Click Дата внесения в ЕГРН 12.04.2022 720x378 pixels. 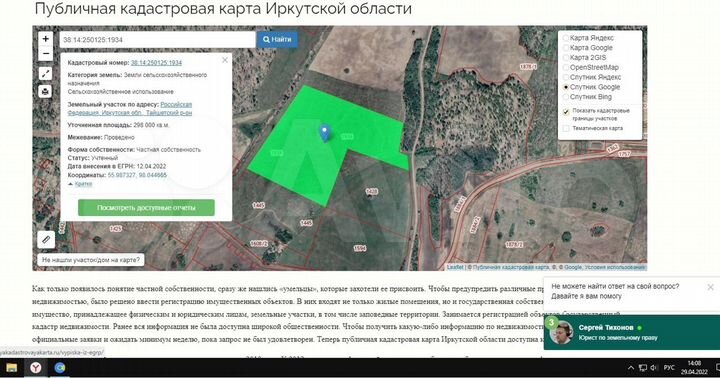point(117,166)
